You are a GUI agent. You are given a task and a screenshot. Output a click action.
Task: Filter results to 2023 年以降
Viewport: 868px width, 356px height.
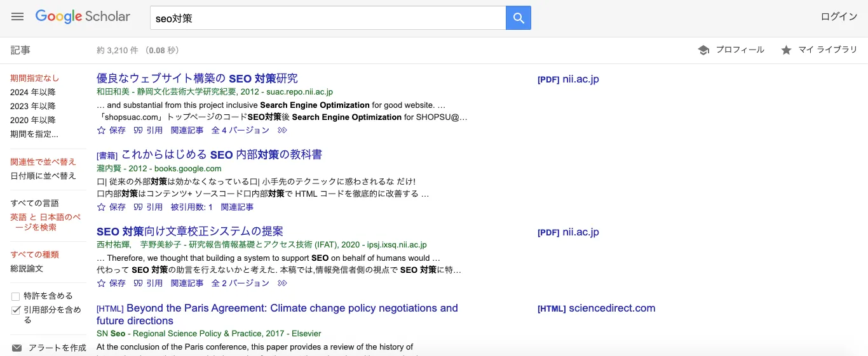click(x=33, y=106)
